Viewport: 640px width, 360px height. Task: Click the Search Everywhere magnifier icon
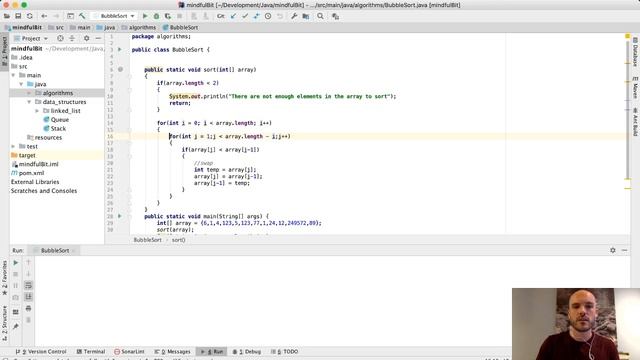(x=320, y=16)
